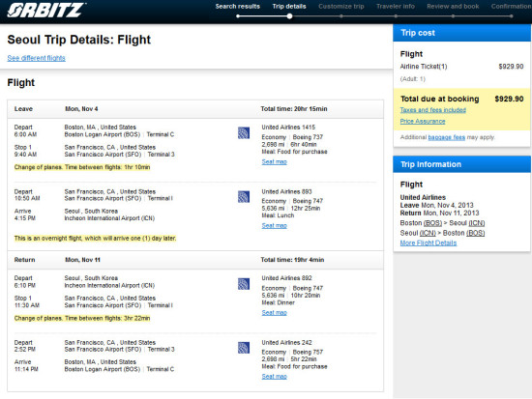Open Seat map for United Airlines 892
The width and height of the screenshot is (532, 399).
(x=274, y=313)
